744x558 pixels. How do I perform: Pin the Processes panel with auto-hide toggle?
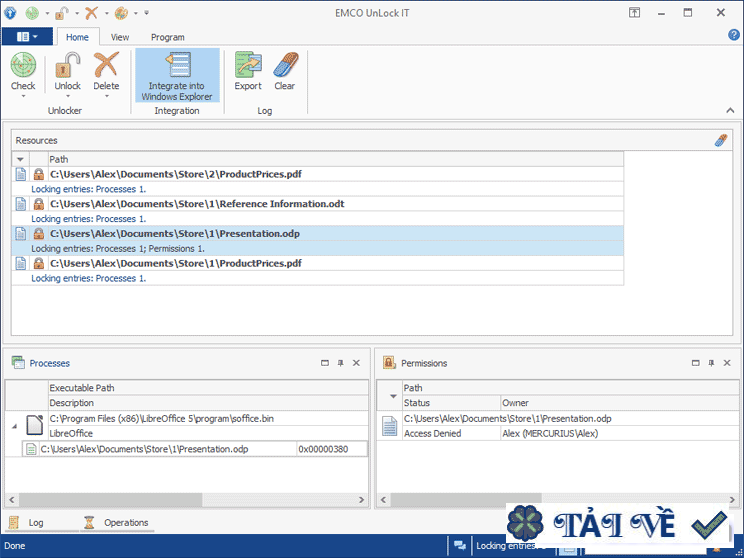coord(340,363)
